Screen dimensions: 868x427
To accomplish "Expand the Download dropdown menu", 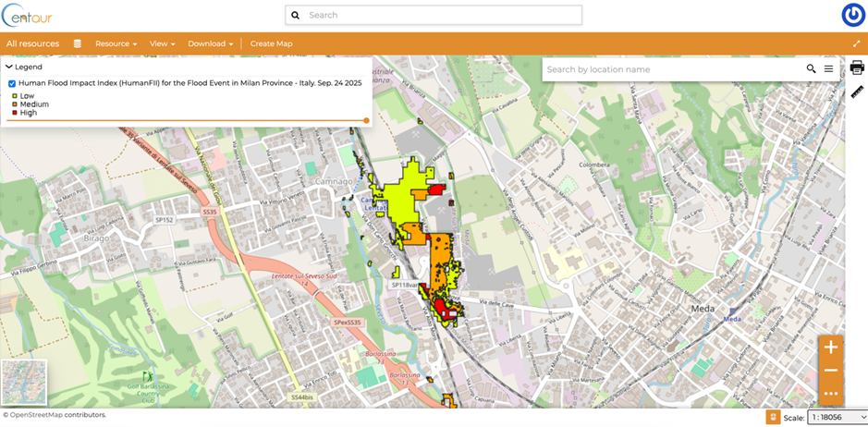I will 210,43.
